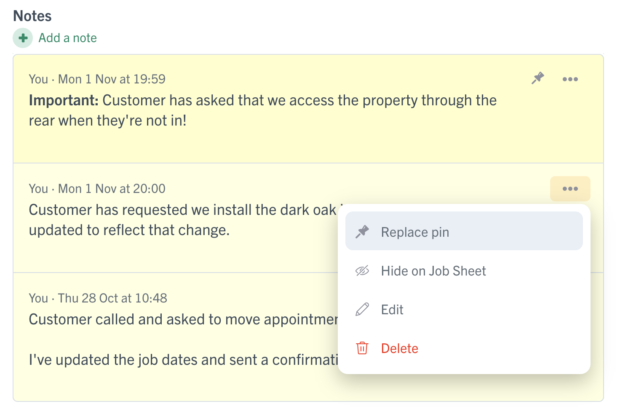This screenshot has height=412, width=620.
Task: Click the Notes section heading
Action: pos(32,16)
